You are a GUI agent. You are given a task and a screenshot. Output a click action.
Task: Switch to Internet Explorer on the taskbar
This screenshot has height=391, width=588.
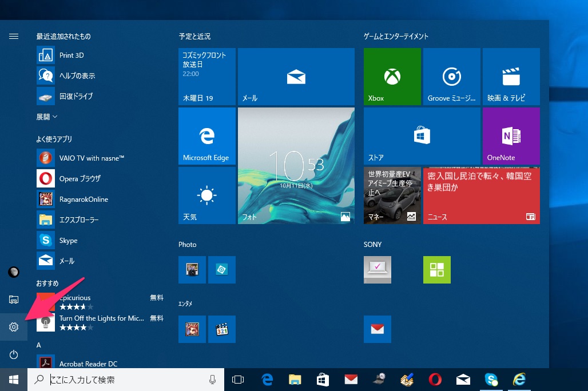519,380
